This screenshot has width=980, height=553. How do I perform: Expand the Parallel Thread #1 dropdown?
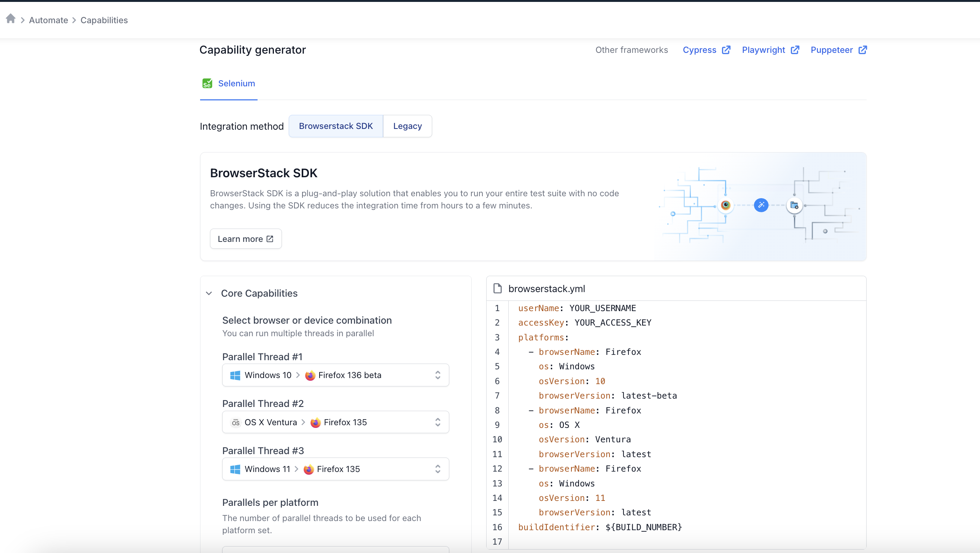[x=438, y=375]
